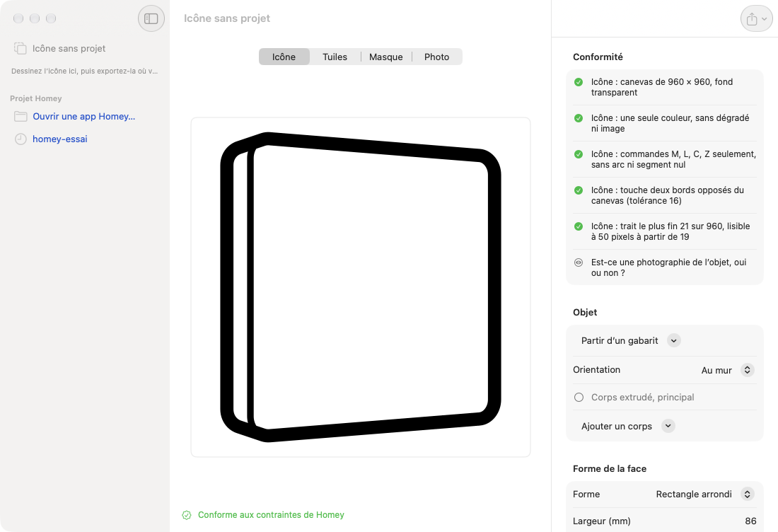
Task: Open the recent project homey-essai
Action: [60, 139]
